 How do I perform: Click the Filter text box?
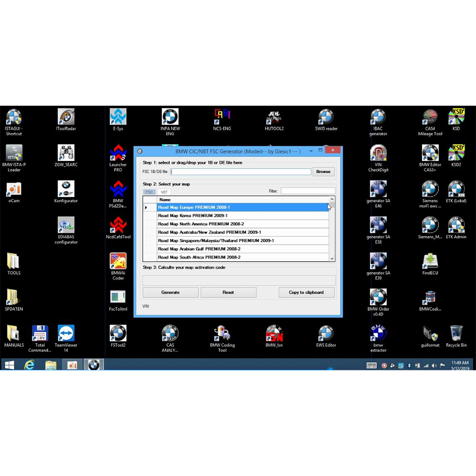point(307,191)
